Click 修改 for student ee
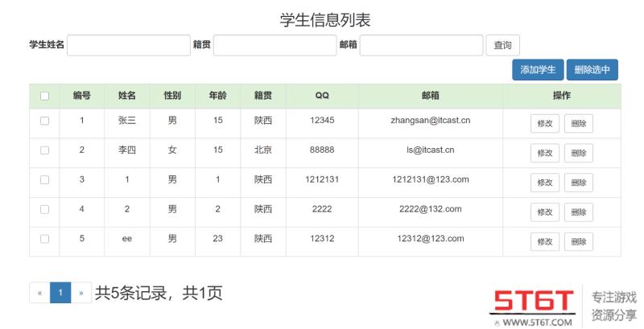The width and height of the screenshot is (644, 329). 544,241
